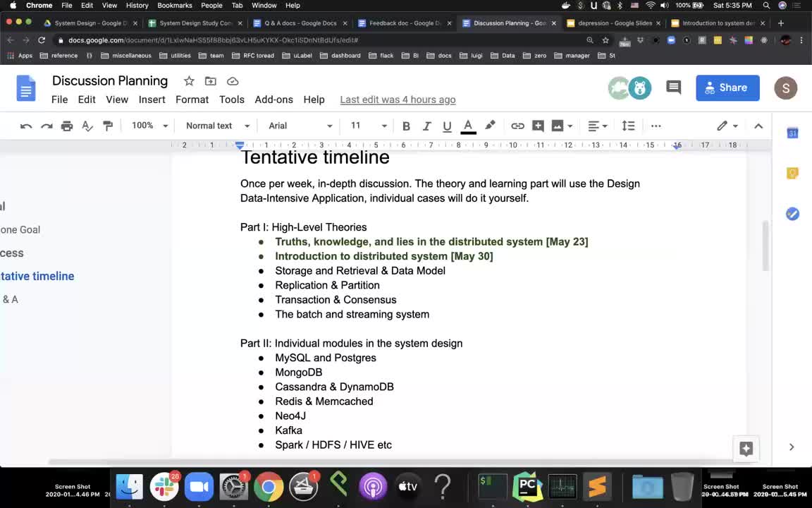Open the reference bookmarks folder
Viewport: 812px width, 508px height.
point(59,56)
